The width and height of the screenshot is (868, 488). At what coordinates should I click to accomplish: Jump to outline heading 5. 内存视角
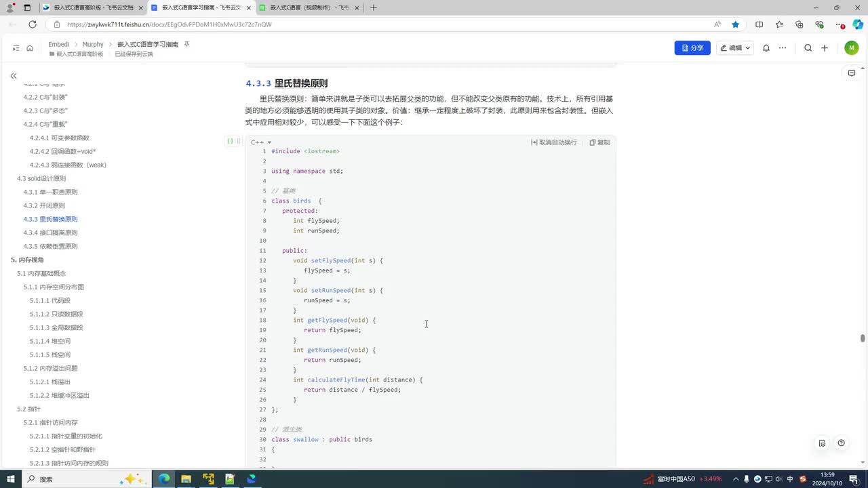click(27, 260)
